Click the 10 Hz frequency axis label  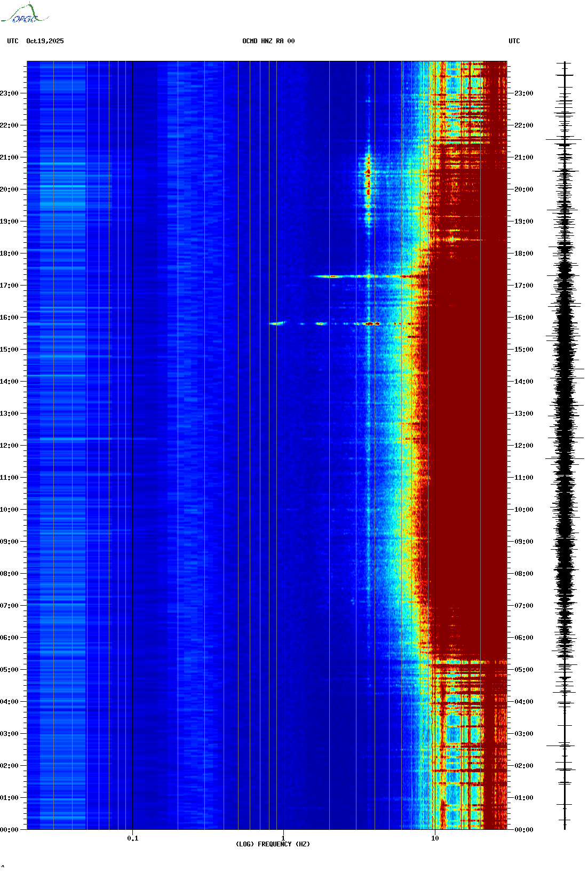pyautogui.click(x=435, y=838)
